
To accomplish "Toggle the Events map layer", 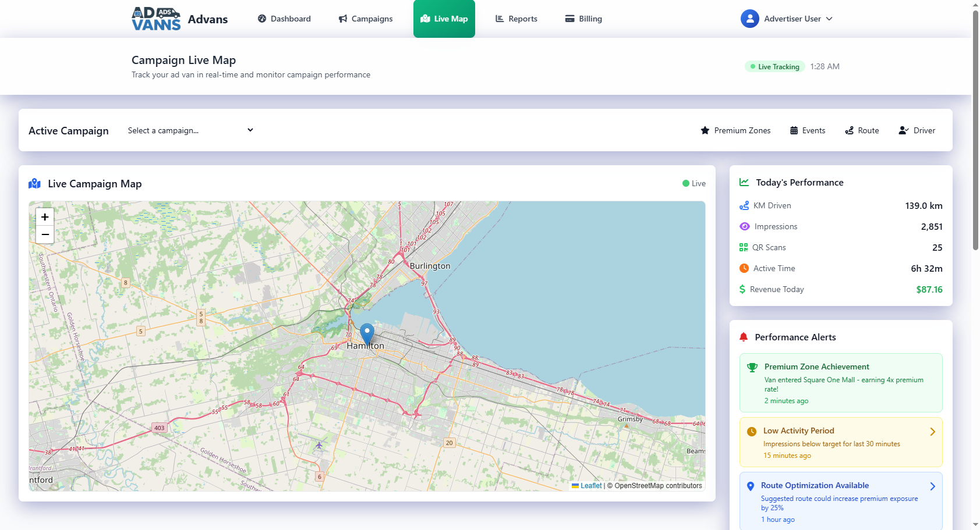I will (808, 131).
